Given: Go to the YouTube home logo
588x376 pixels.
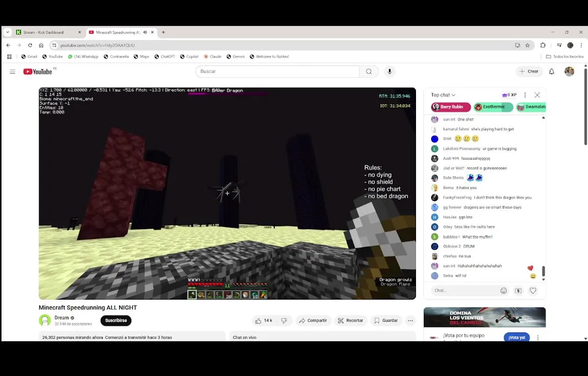Looking at the screenshot, I should [38, 72].
